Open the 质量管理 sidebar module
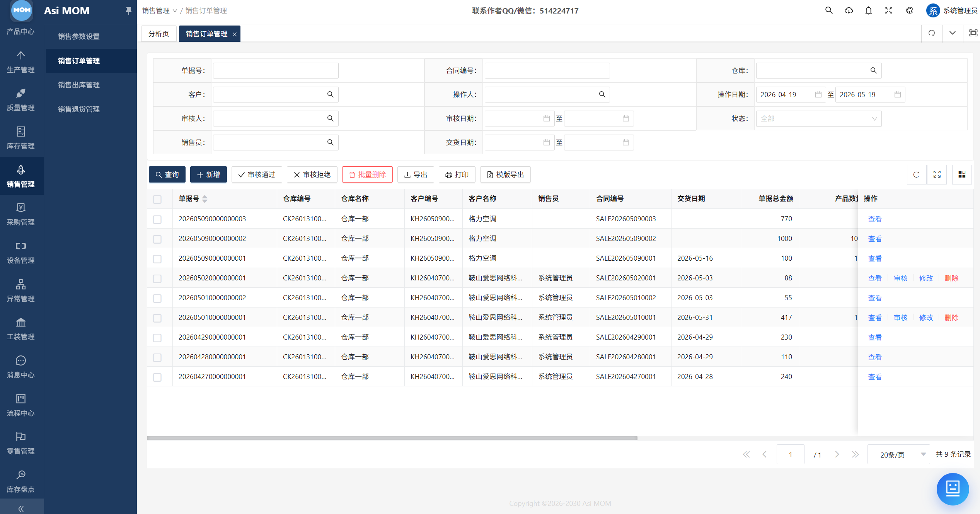Screen dimensions: 980x514 tap(21, 100)
